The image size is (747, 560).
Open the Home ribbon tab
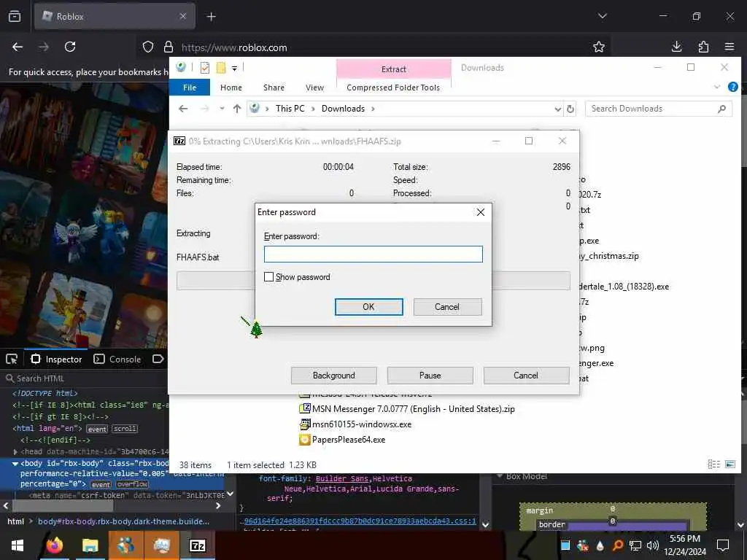[231, 87]
